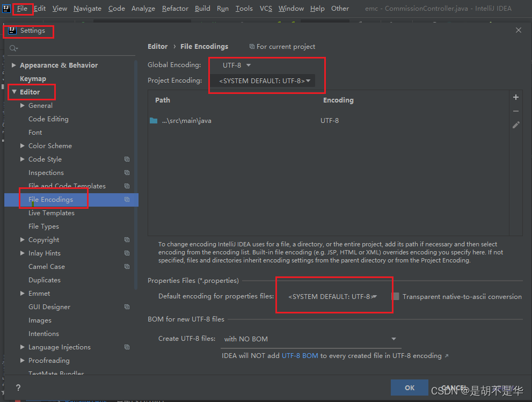The height and width of the screenshot is (402, 532).
Task: Open the Analyze menu
Action: 143,9
